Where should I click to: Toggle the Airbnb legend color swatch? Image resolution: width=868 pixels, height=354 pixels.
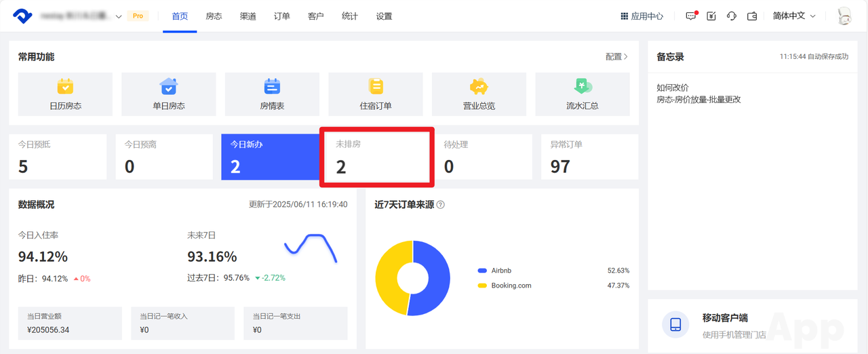(x=482, y=271)
